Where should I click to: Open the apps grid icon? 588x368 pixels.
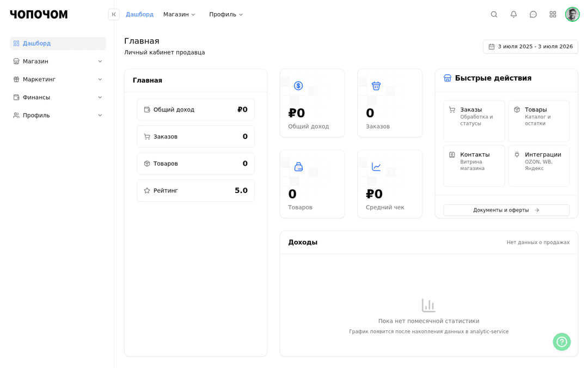tap(553, 14)
